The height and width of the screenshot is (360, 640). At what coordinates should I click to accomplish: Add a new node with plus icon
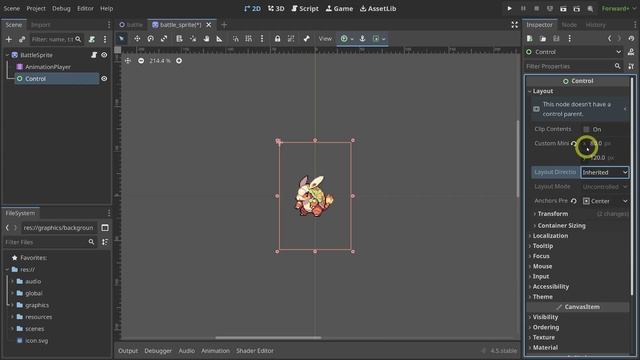click(x=9, y=39)
